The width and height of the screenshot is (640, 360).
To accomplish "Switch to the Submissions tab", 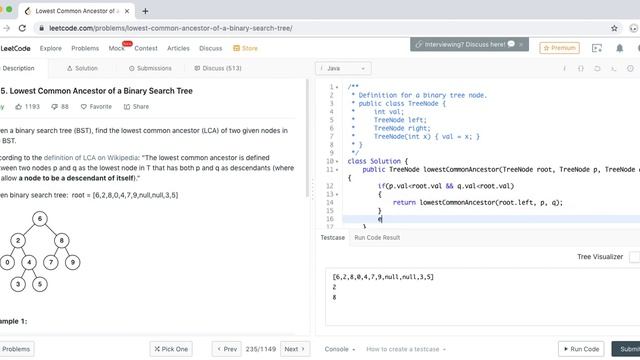I will coord(150,68).
